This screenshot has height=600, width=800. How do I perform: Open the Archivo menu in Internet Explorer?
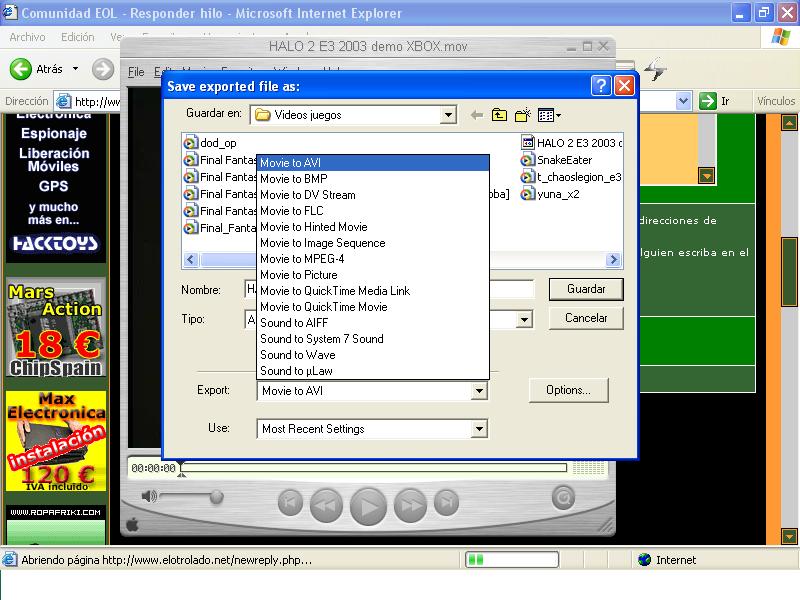pyautogui.click(x=28, y=37)
